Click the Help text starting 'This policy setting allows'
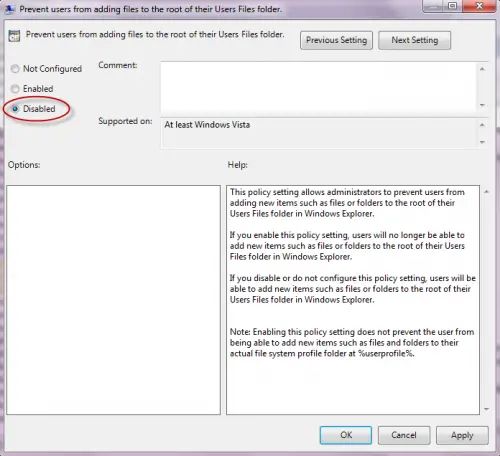The height and width of the screenshot is (456, 500). coord(347,203)
